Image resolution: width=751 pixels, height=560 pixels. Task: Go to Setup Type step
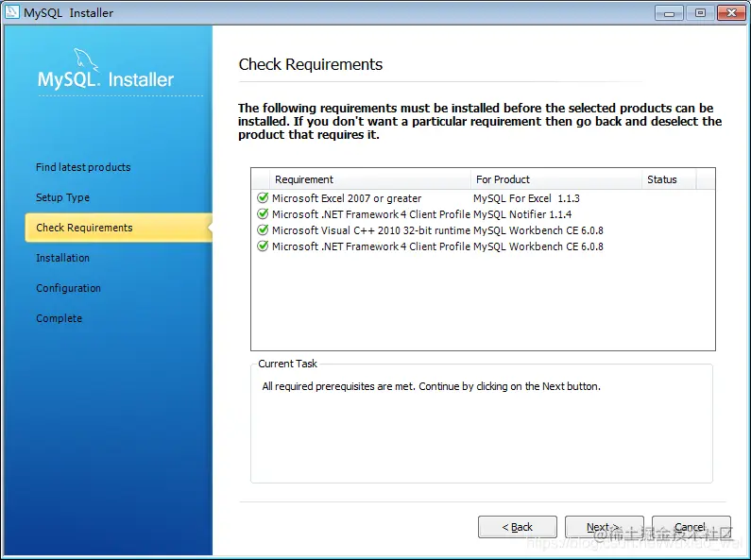coord(62,197)
